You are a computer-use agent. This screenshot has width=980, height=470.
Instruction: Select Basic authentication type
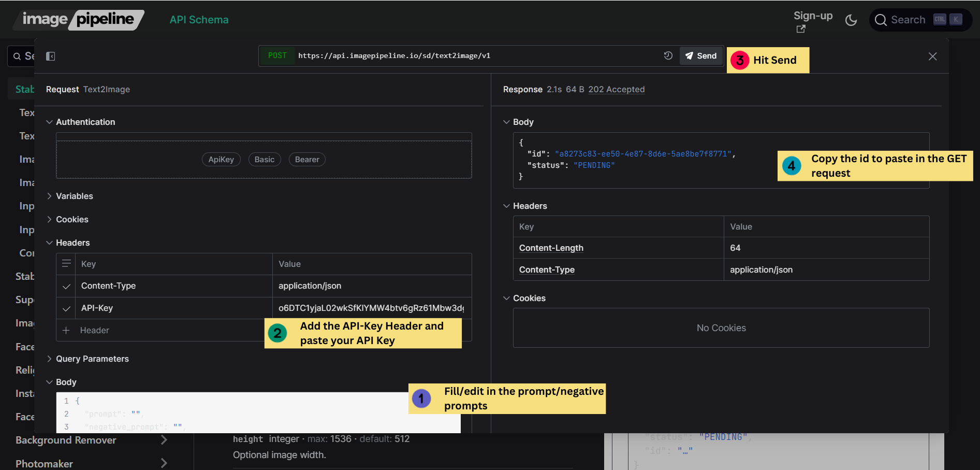[265, 160]
